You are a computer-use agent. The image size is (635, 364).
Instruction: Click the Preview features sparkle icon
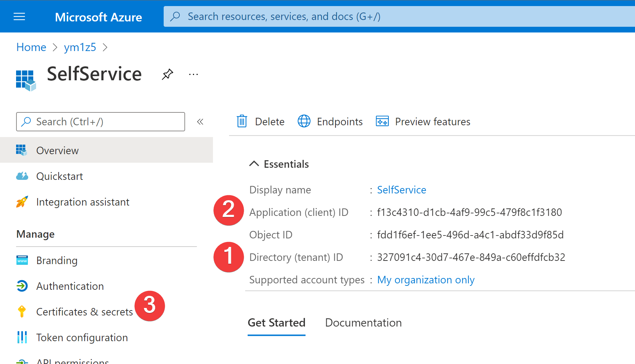(x=382, y=121)
